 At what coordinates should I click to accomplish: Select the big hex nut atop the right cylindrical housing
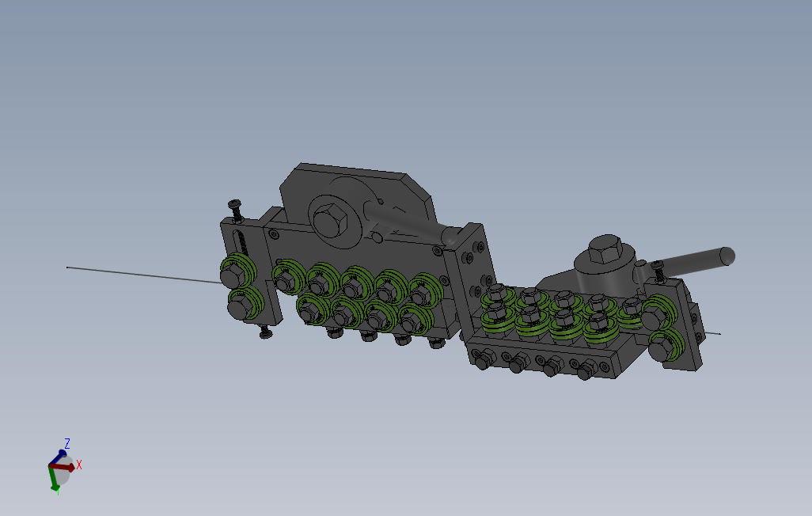point(605,250)
